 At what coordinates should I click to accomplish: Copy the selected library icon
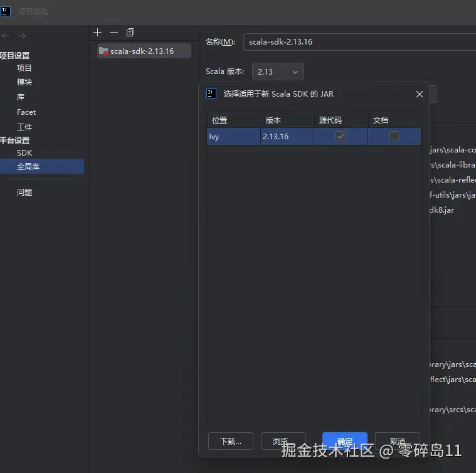(x=130, y=33)
